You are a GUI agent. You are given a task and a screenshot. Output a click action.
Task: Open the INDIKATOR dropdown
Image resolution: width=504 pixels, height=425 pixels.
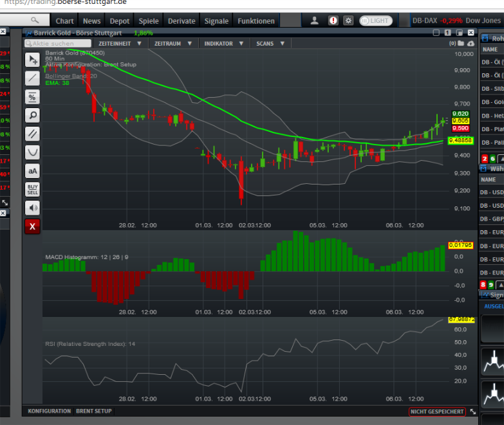224,43
